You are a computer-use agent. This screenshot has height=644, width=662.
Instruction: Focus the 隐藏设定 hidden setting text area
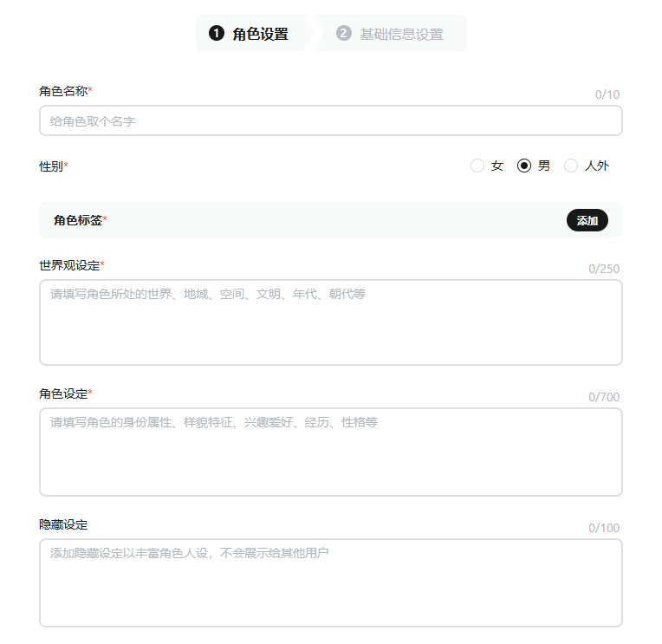click(330, 582)
